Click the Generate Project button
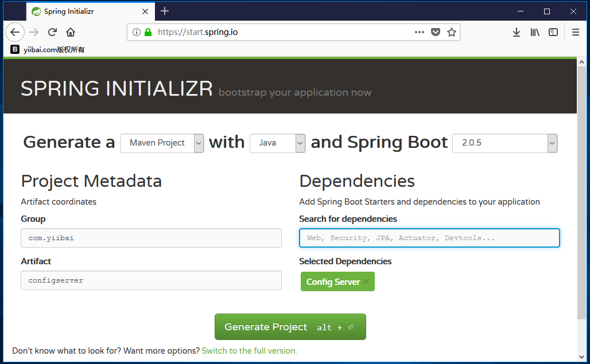 click(290, 327)
